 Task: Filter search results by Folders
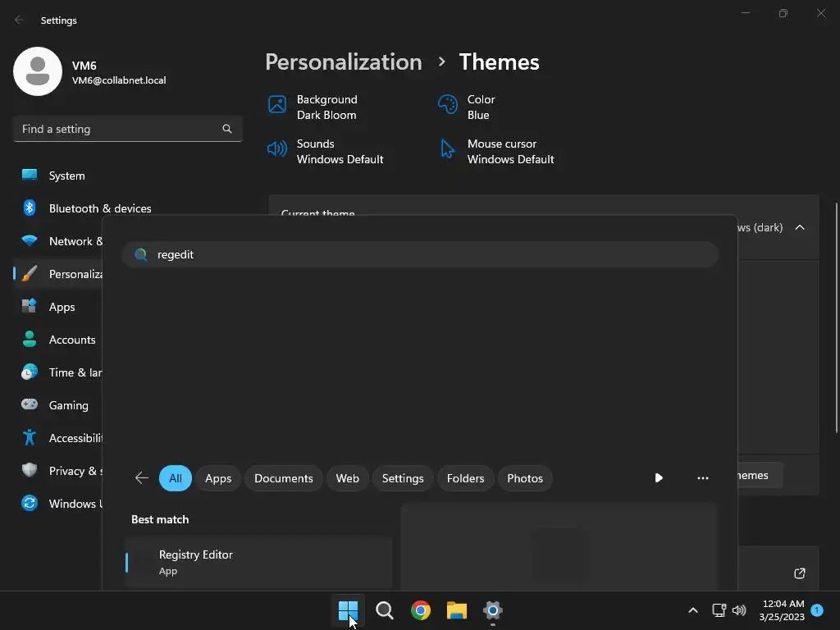pos(466,478)
